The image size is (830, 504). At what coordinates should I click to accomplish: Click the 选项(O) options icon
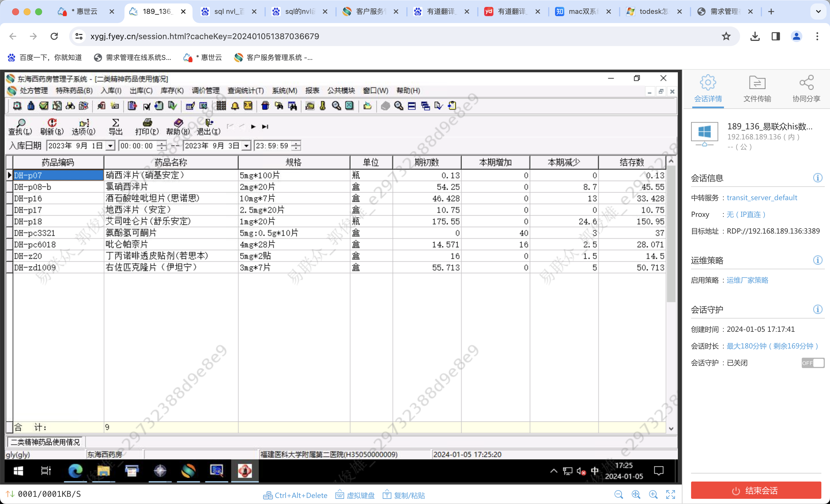[x=84, y=126]
